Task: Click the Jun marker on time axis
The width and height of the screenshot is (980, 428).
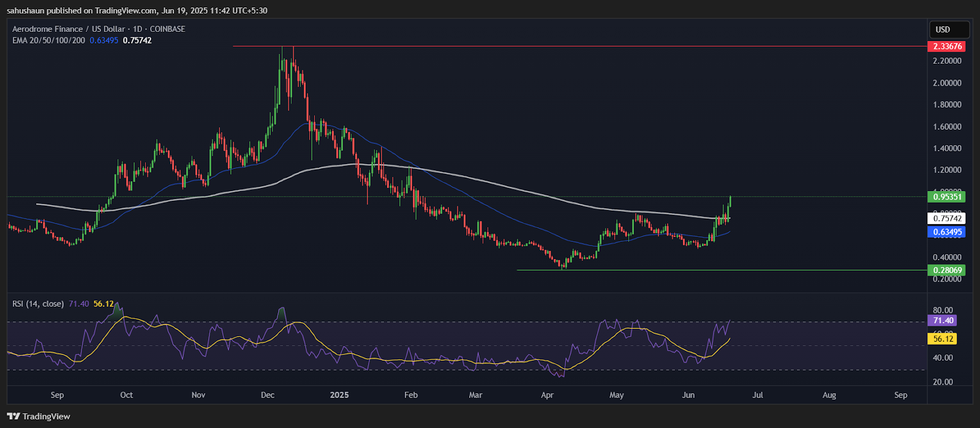Action: 688,395
